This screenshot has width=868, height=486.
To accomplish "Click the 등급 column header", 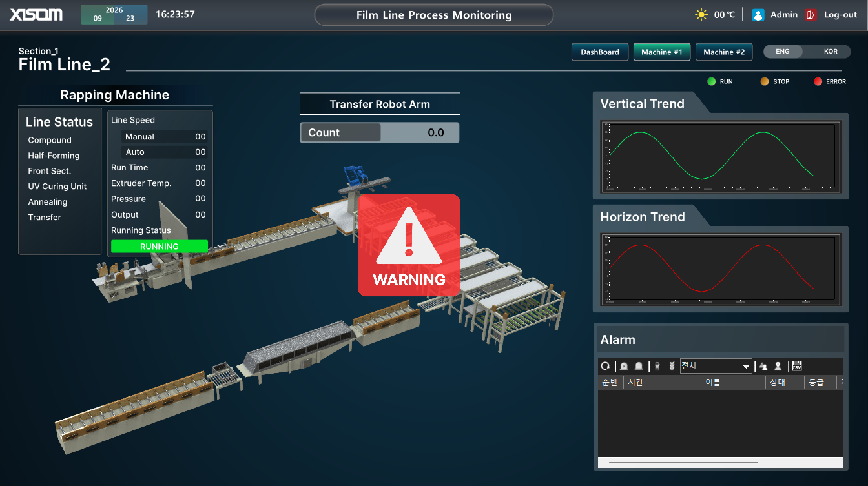I will (820, 382).
